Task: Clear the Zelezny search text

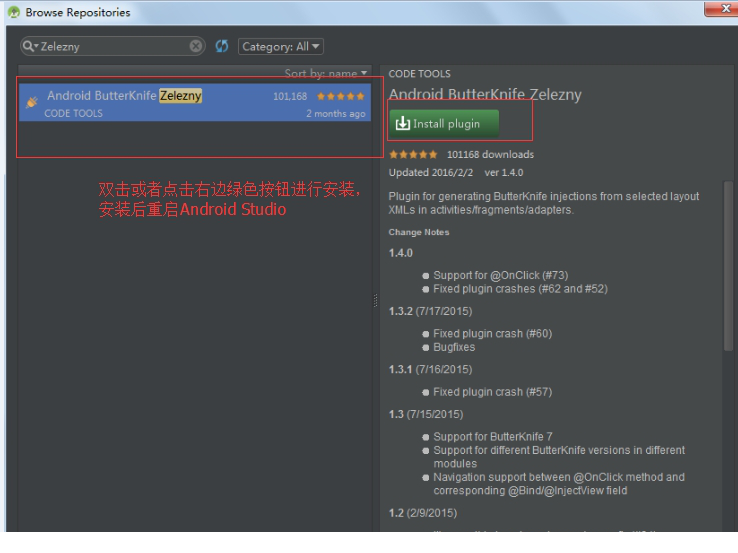Action: pyautogui.click(x=196, y=46)
